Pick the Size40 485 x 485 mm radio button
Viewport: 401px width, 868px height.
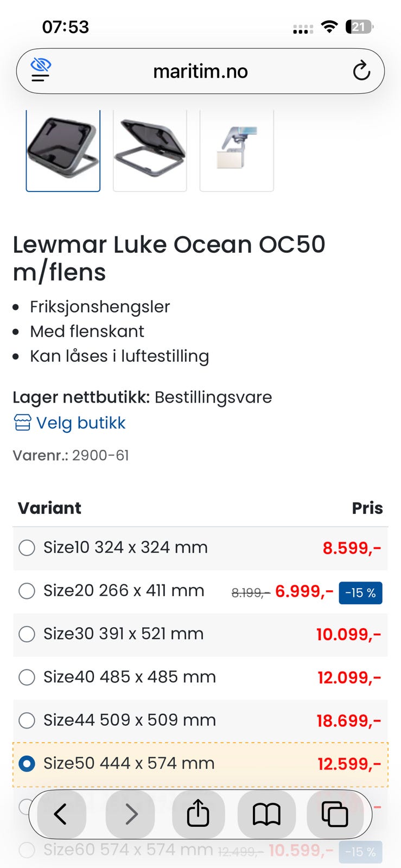[27, 677]
